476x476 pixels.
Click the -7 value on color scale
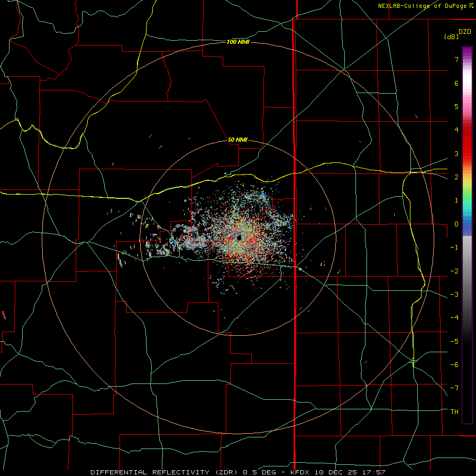coord(454,388)
